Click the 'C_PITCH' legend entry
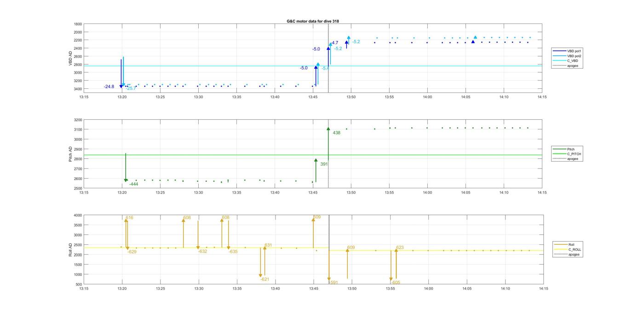This screenshot has height=319, width=644. [x=568, y=154]
